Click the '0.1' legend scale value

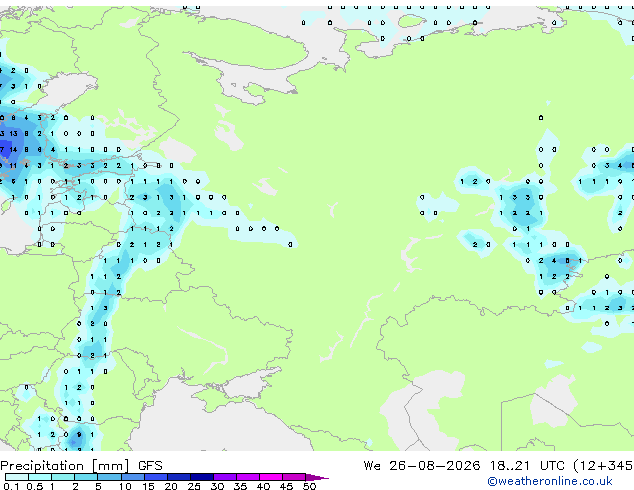coord(11,486)
